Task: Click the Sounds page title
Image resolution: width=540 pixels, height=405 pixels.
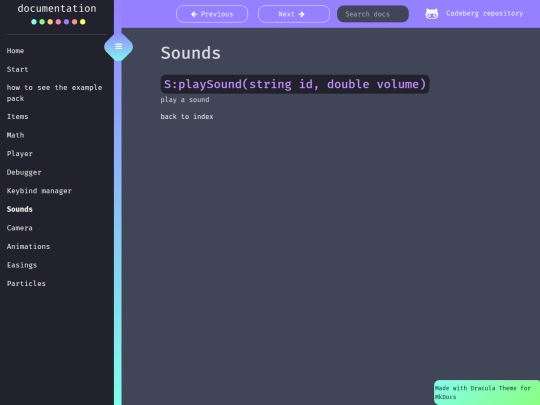Action: 190,53
